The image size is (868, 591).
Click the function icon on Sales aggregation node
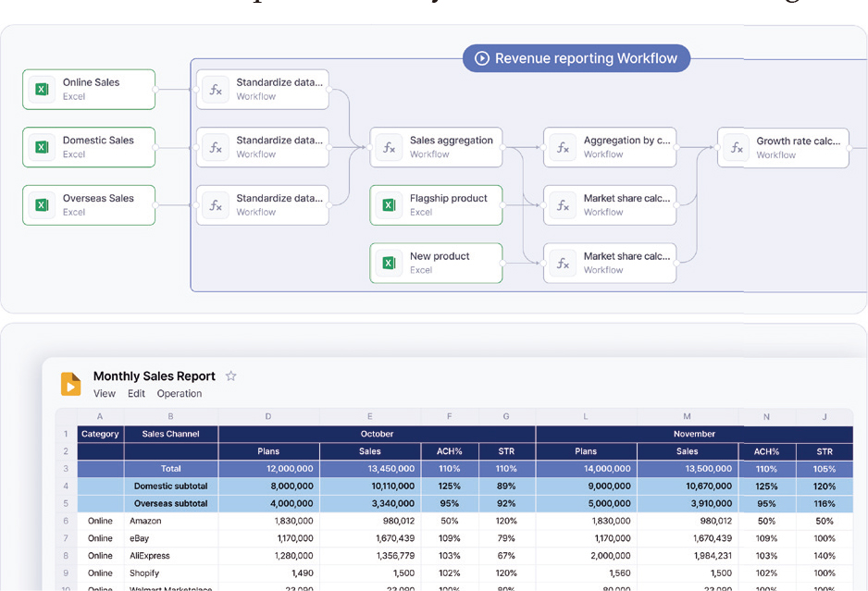click(390, 147)
